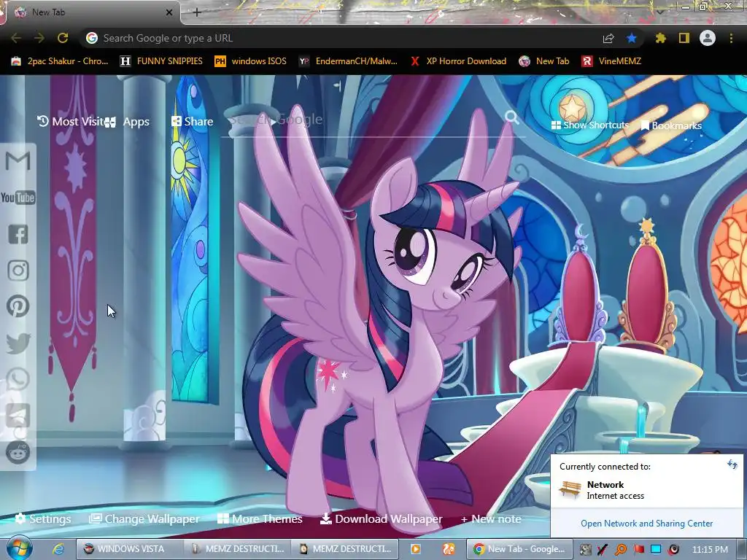The image size is (747, 560).
Task: Switch to the first MEMZ DESTRUCTI... taskbar item
Action: pyautogui.click(x=237, y=549)
